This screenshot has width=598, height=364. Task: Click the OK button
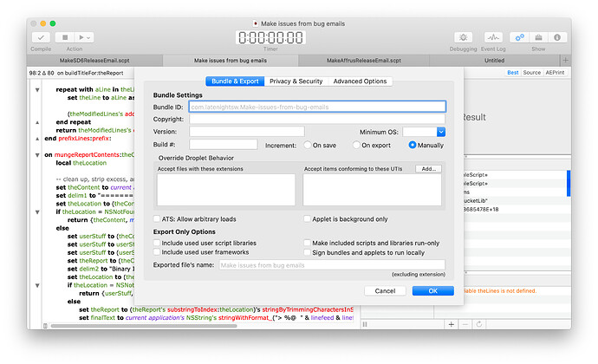pos(432,290)
